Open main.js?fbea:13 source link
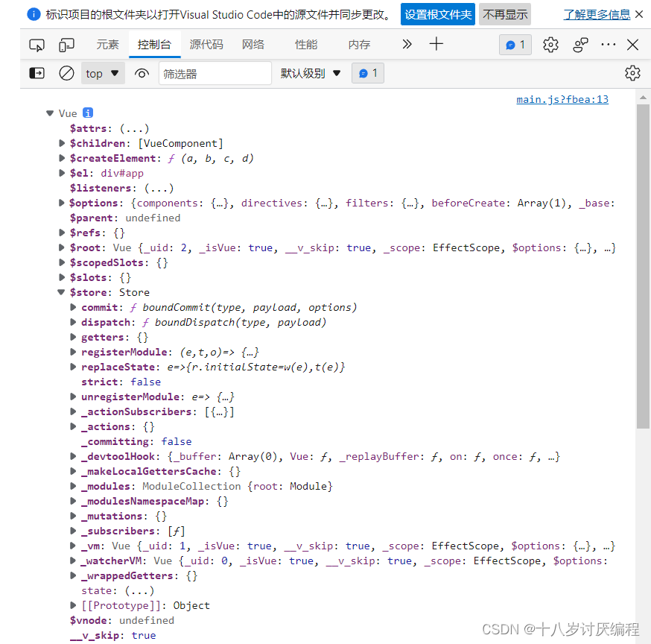The width and height of the screenshot is (651, 644). pos(562,99)
